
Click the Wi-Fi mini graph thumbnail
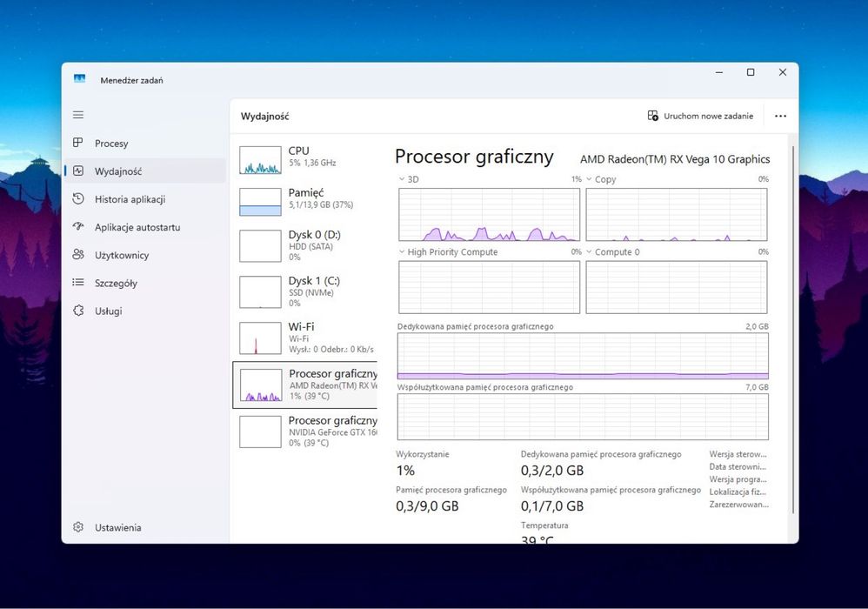click(260, 338)
